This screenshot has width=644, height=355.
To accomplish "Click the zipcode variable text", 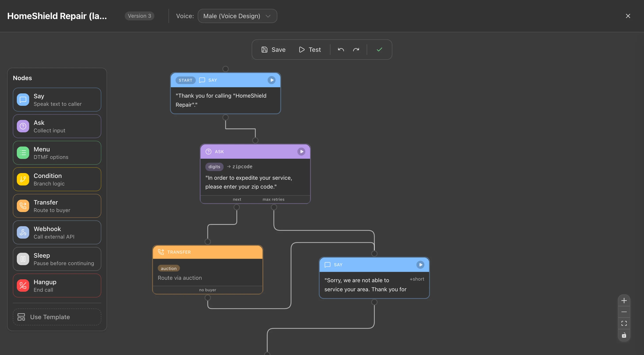I will [x=242, y=167].
